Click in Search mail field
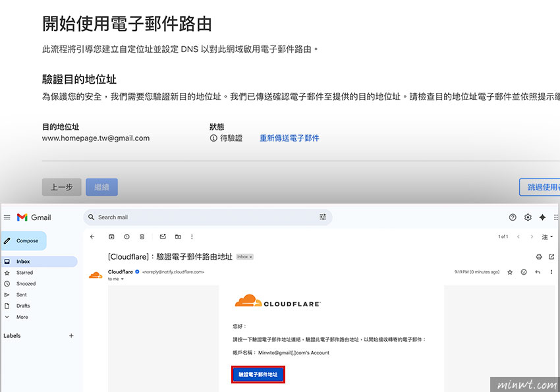560x392 pixels. (x=207, y=217)
